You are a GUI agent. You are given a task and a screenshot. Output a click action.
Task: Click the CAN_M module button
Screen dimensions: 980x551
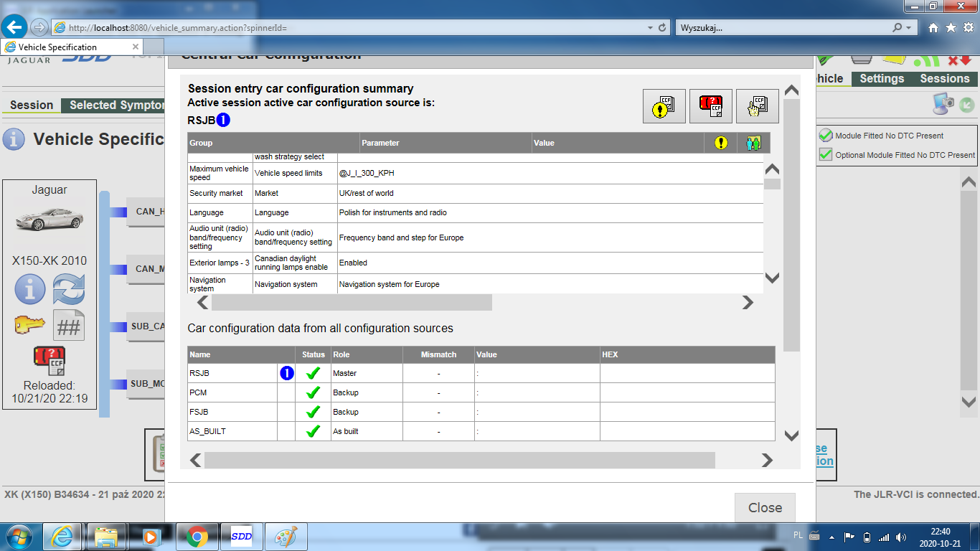point(147,269)
